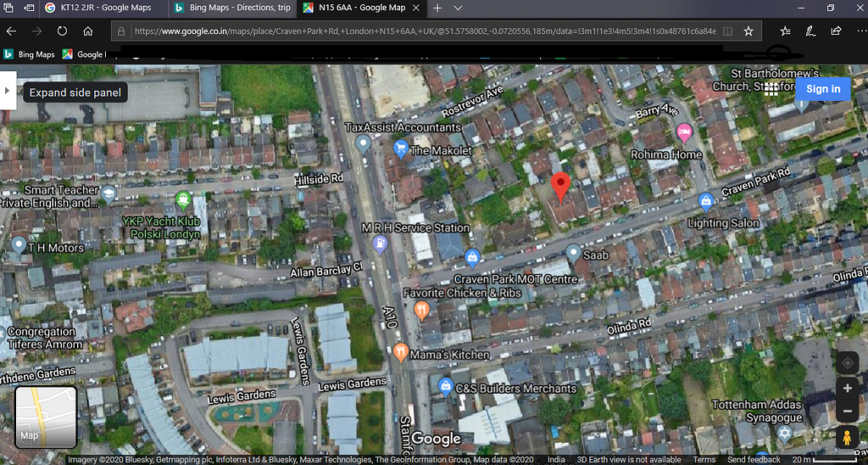Open Google bookmark in favorites bar
Image resolution: width=868 pixels, height=465 pixels.
point(84,54)
